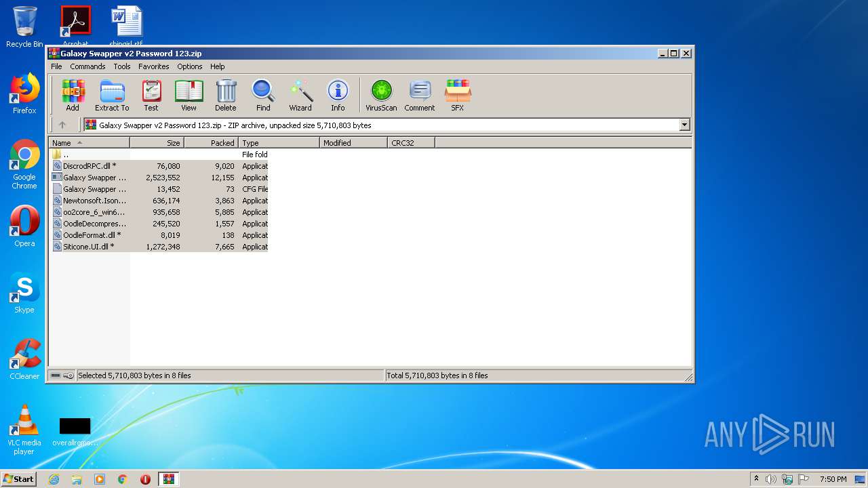Select OodleDecompress file row
The height and width of the screenshot is (488, 868).
pyautogui.click(x=159, y=224)
